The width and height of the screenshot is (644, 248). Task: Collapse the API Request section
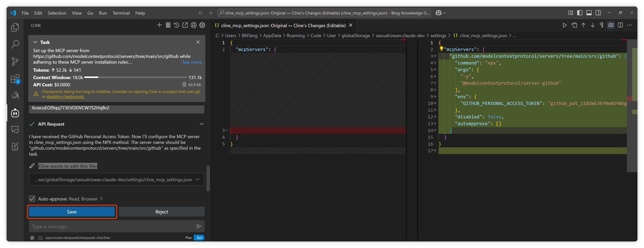point(201,124)
